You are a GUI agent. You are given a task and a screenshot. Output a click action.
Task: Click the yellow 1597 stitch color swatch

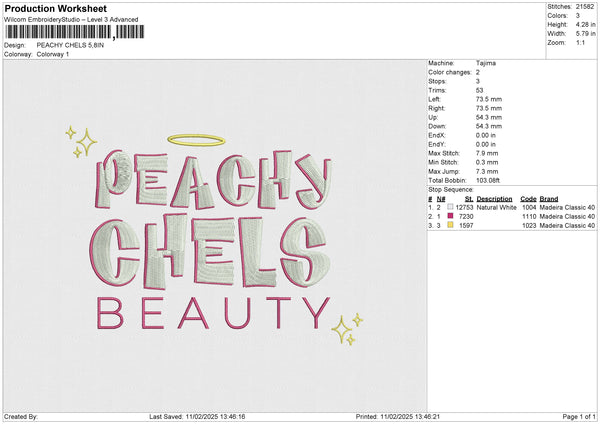(x=451, y=225)
